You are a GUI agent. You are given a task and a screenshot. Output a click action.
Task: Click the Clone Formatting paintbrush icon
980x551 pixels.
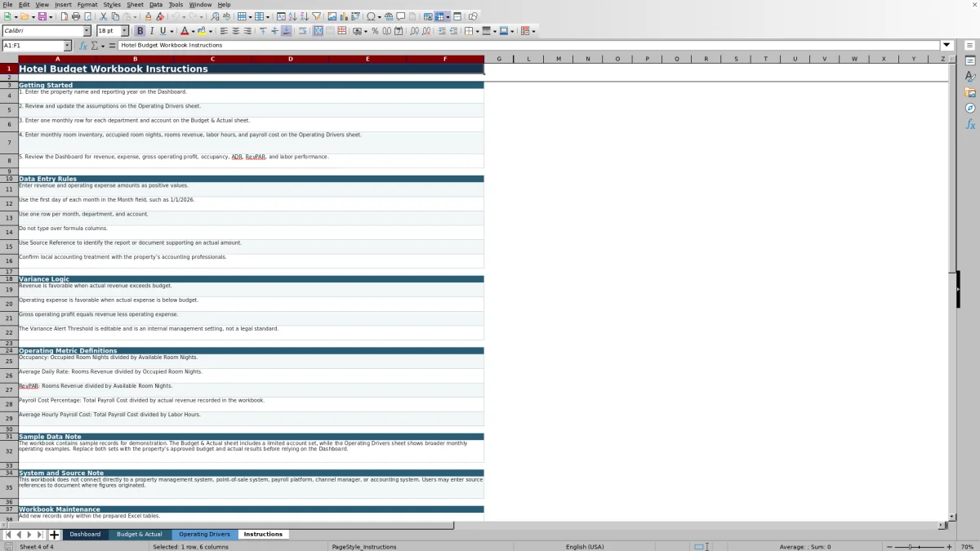pyautogui.click(x=148, y=16)
